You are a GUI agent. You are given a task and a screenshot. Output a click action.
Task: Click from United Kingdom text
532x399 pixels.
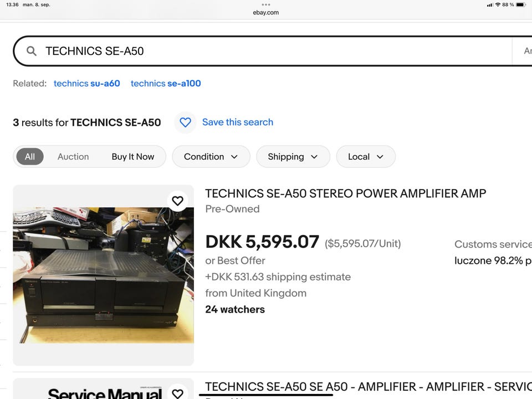(256, 293)
